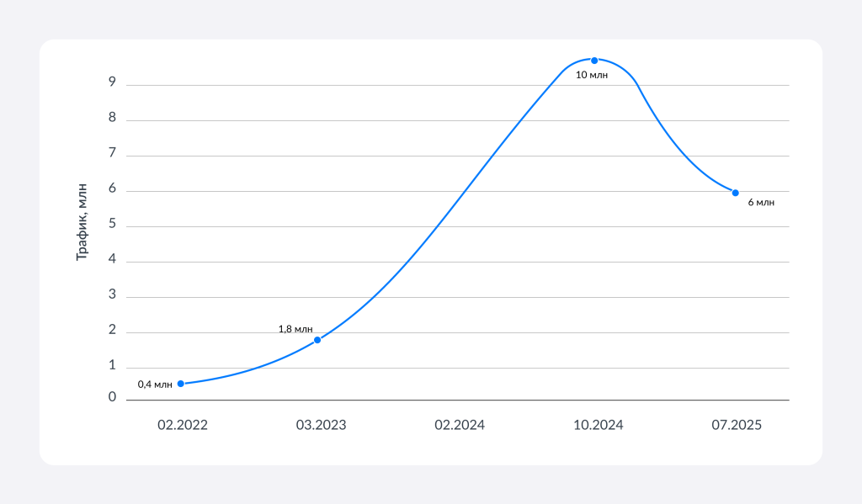862x504 pixels.
Task: Click the "0,4 млн" value label
Action: pos(155,385)
